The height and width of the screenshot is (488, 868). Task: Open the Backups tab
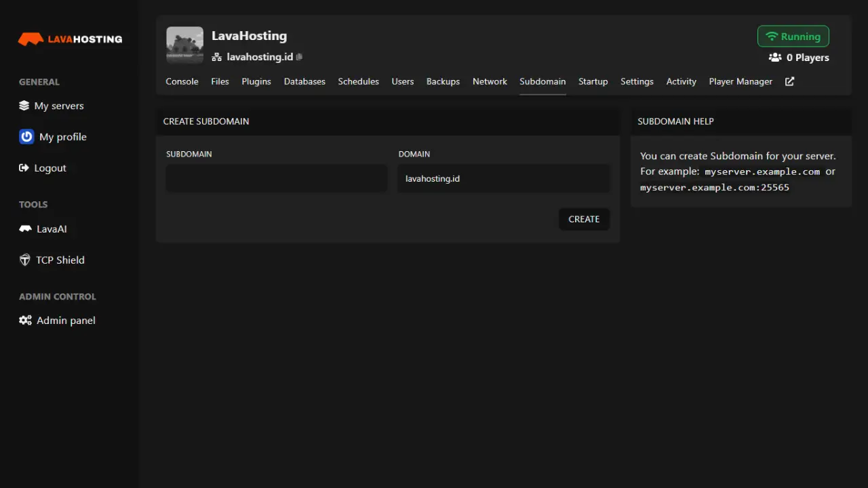coord(443,81)
